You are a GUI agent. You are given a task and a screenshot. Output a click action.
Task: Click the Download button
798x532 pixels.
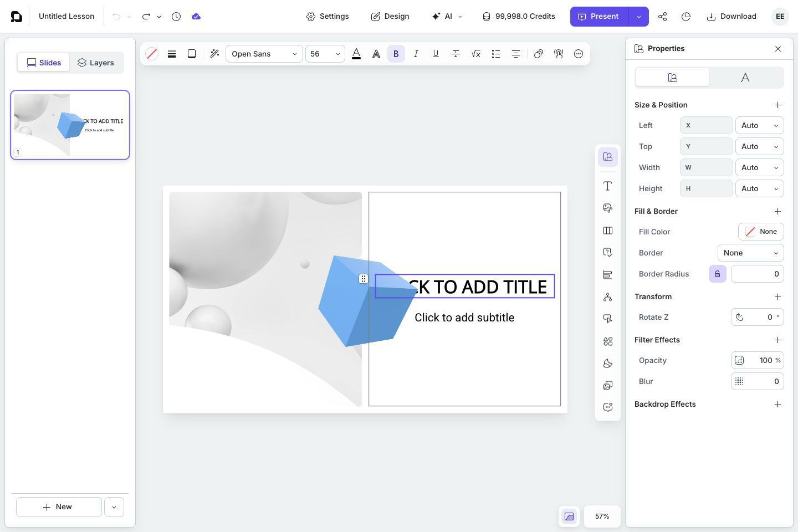tap(731, 17)
